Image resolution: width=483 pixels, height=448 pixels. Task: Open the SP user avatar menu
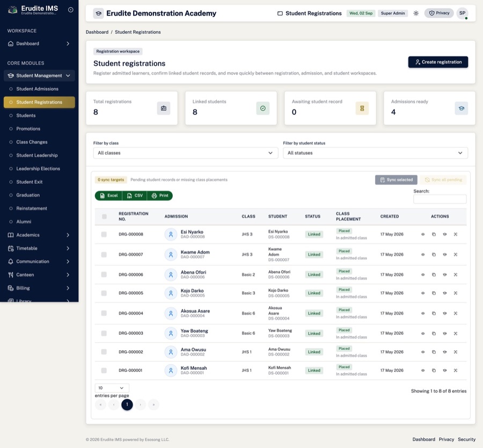(x=463, y=13)
